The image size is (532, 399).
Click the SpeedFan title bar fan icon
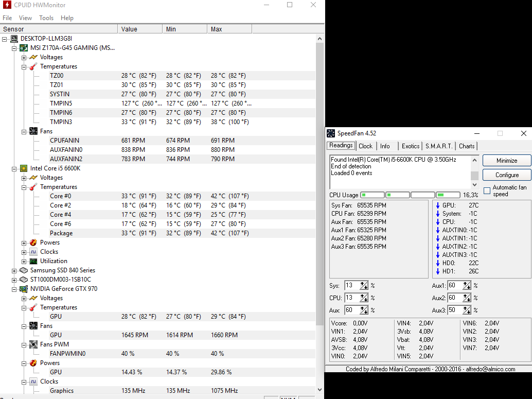pyautogui.click(x=331, y=133)
